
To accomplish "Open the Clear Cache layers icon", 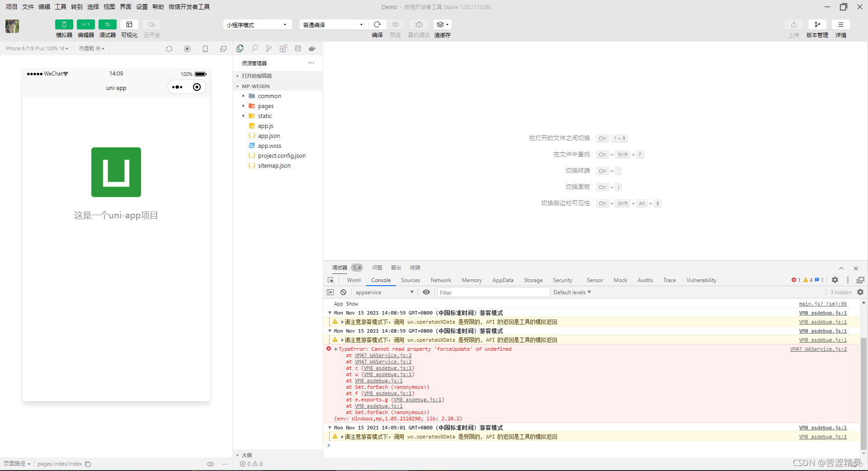I will (442, 24).
